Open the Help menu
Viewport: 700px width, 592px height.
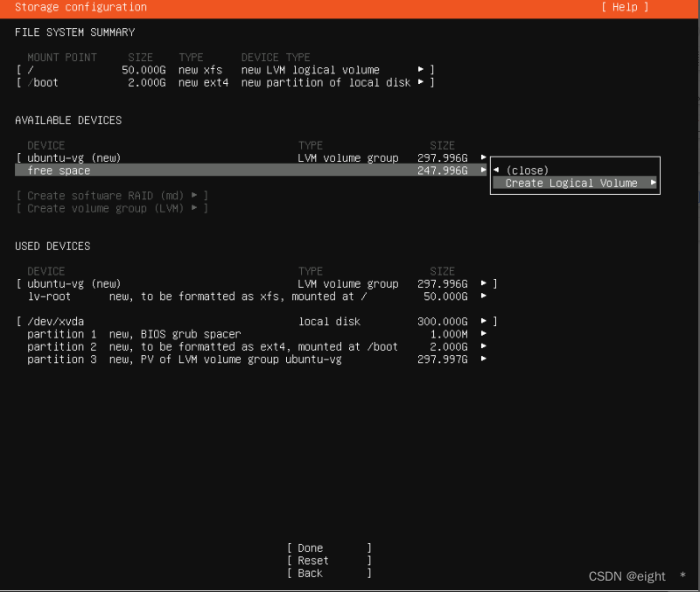(624, 7)
